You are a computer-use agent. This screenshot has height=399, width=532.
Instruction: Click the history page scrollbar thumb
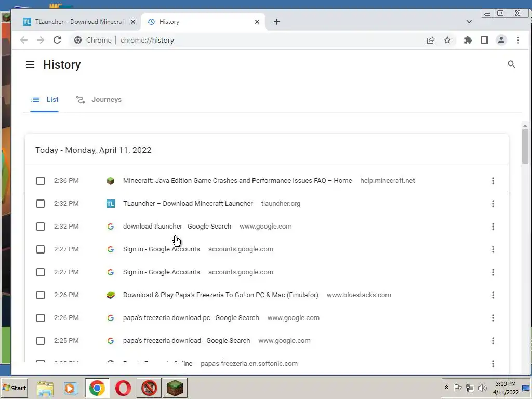pos(525,147)
